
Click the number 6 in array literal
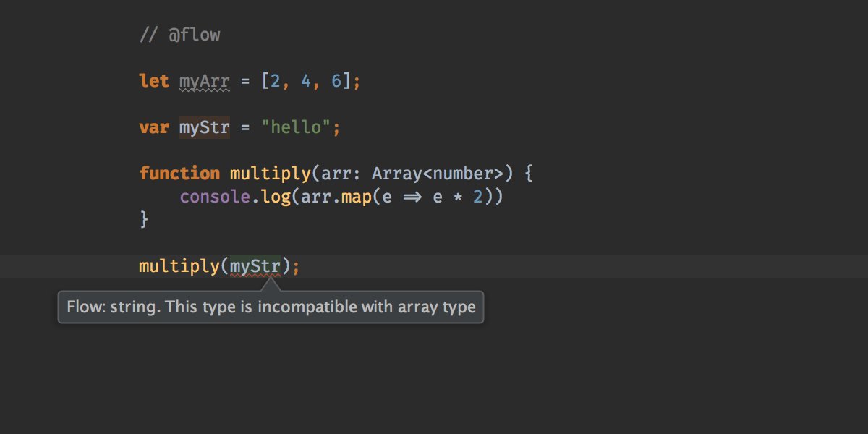[x=336, y=81]
